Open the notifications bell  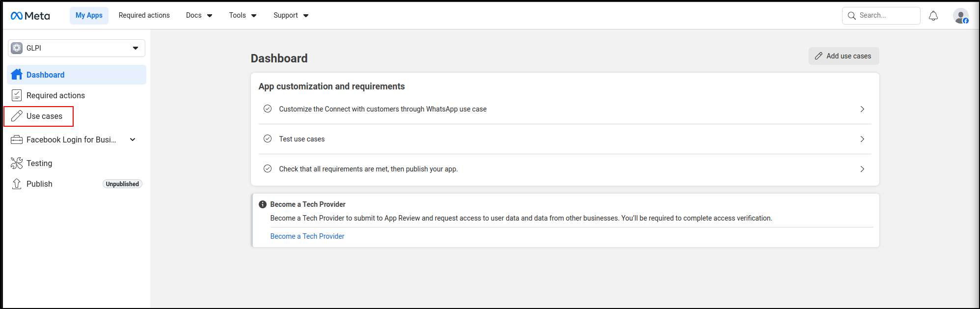pyautogui.click(x=933, y=16)
